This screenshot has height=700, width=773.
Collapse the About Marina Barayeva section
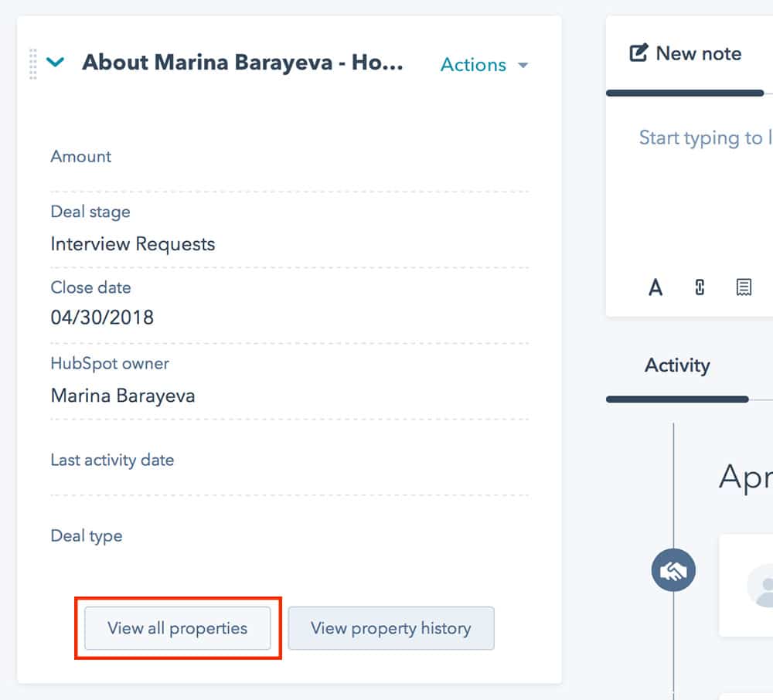55,64
